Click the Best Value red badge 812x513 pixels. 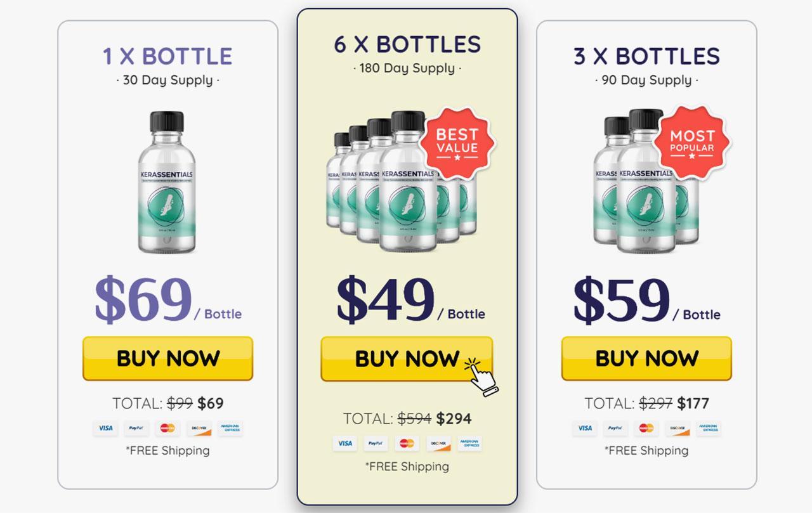click(457, 144)
